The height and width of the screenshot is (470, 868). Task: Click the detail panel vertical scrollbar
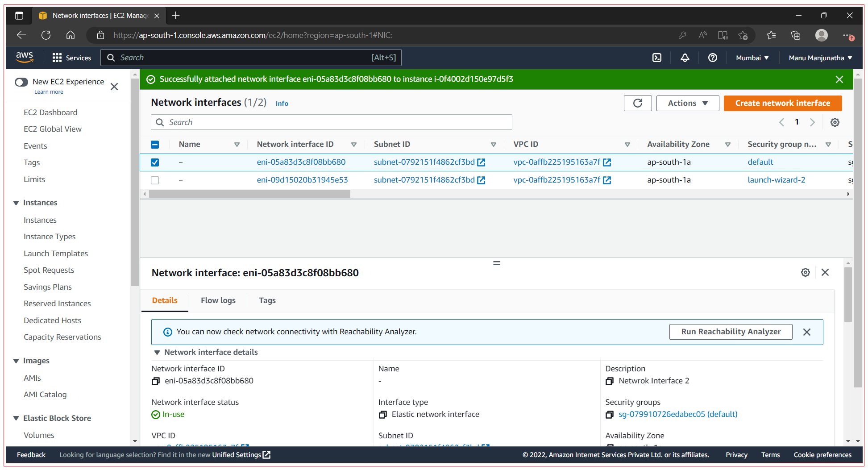pos(848,295)
